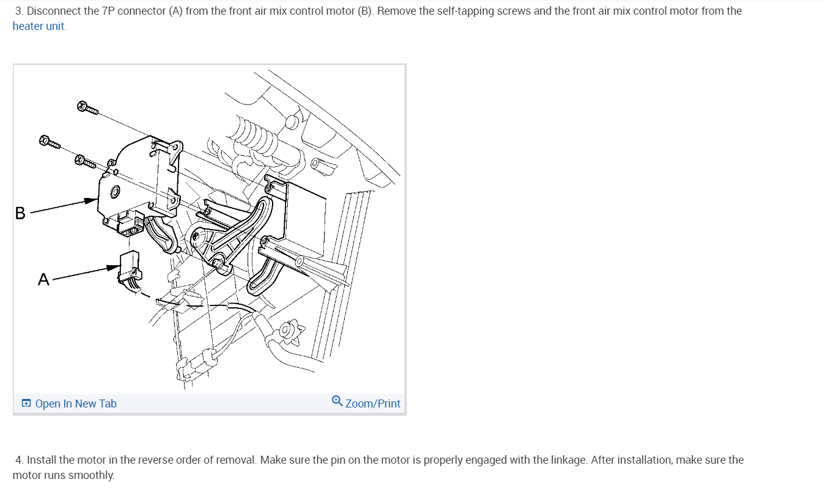
Task: Click the letter A callout label
Action: coord(43,280)
